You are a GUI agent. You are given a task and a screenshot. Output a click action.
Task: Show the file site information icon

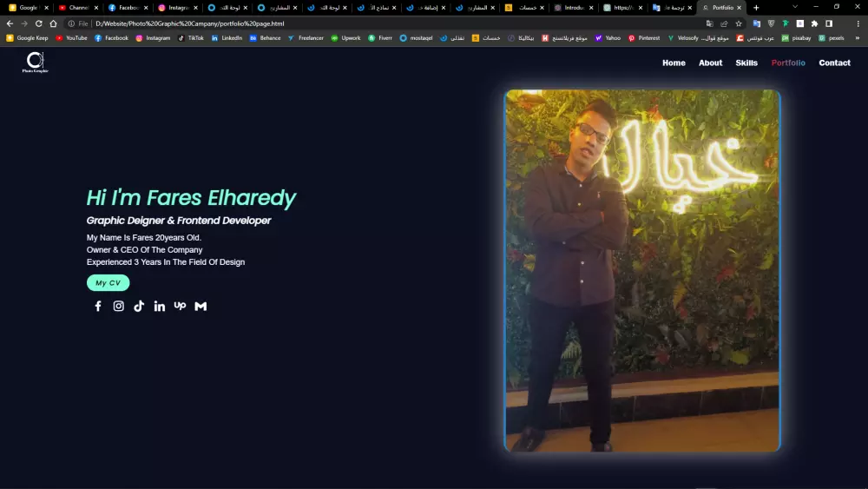[71, 23]
